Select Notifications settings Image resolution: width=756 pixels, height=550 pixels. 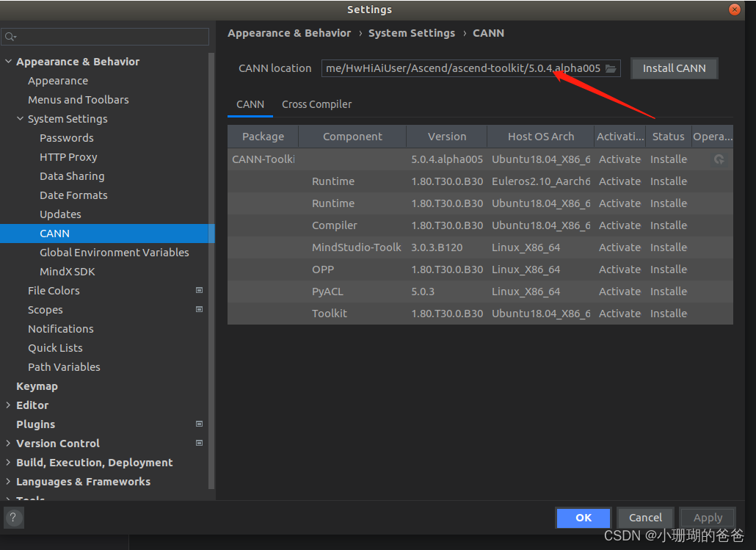[61, 329]
